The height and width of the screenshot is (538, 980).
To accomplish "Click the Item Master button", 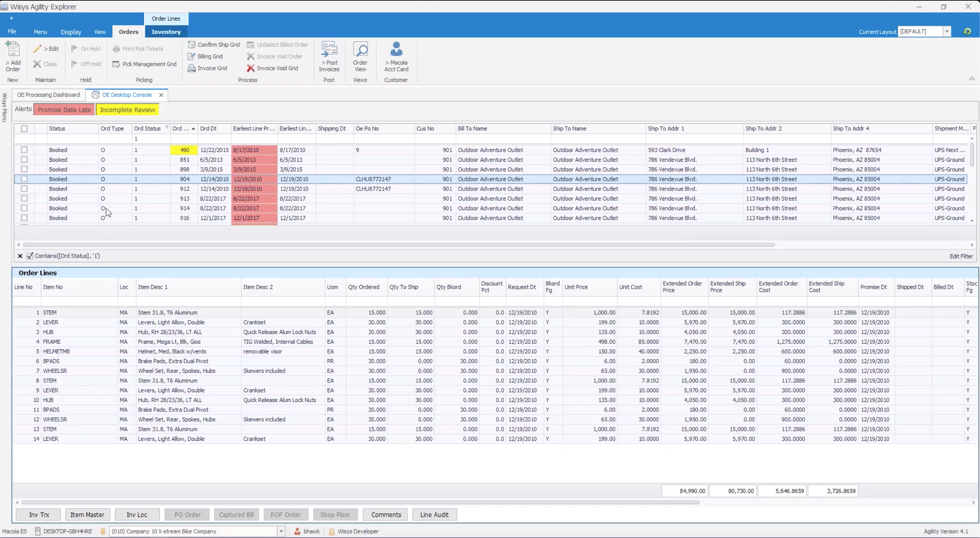I will (87, 515).
